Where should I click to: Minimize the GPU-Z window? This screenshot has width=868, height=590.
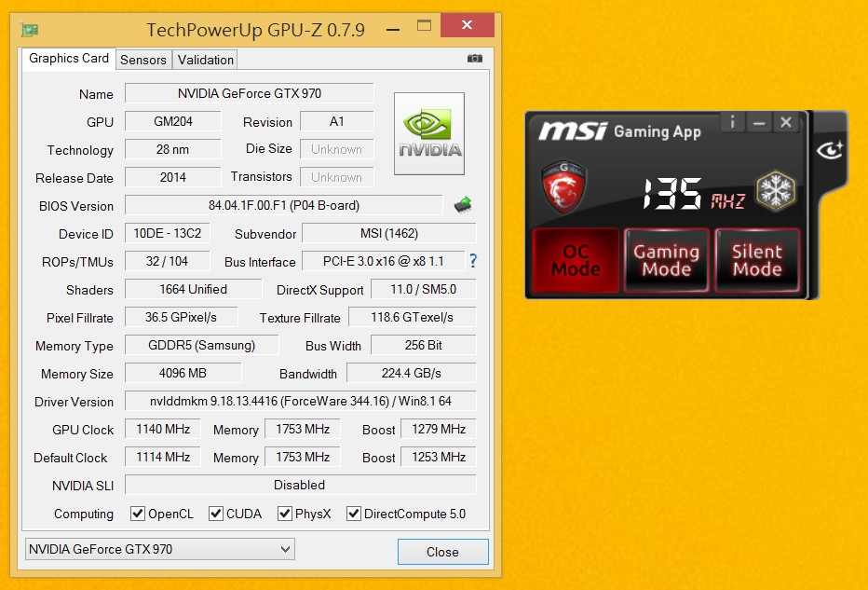(393, 30)
